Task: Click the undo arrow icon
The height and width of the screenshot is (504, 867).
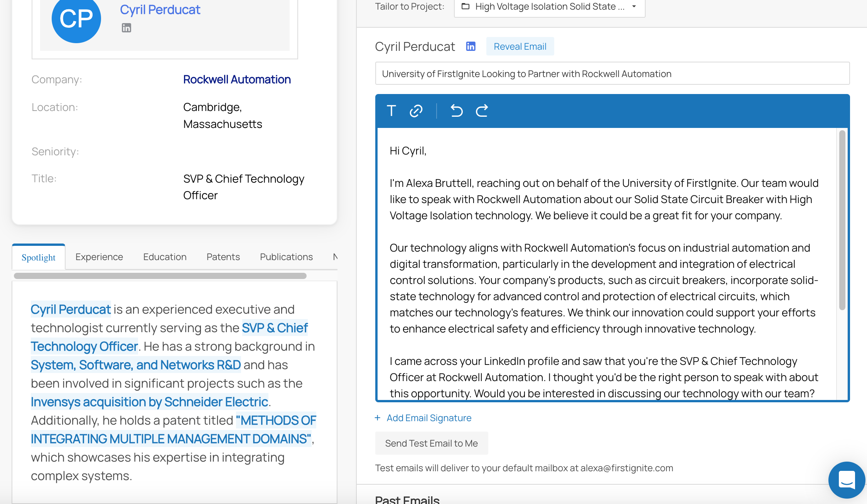Action: coord(457,111)
